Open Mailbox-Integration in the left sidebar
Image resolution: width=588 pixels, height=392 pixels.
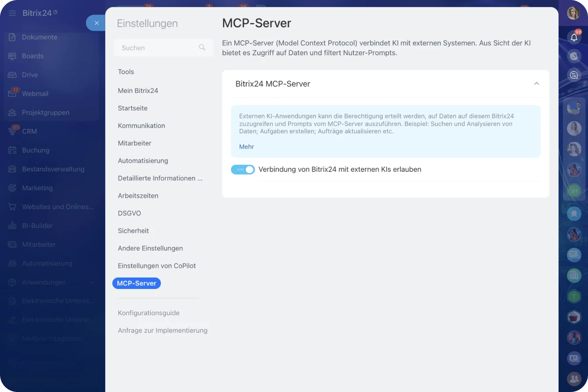[x=52, y=339]
